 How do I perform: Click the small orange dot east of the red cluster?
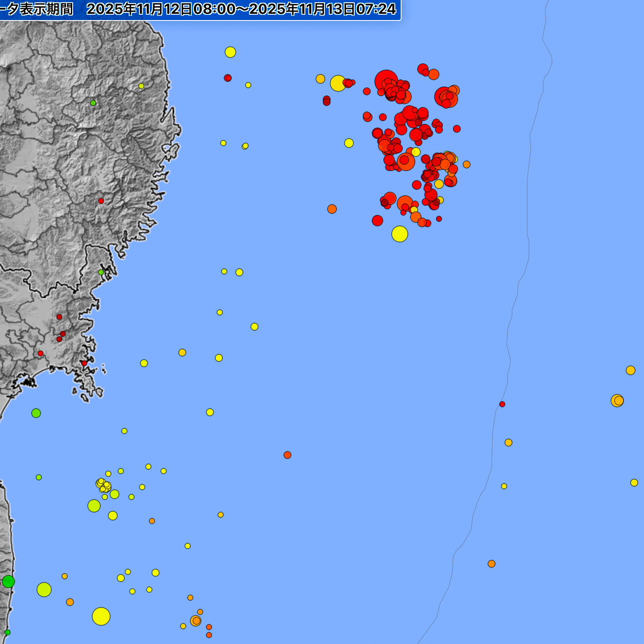coord(467,164)
